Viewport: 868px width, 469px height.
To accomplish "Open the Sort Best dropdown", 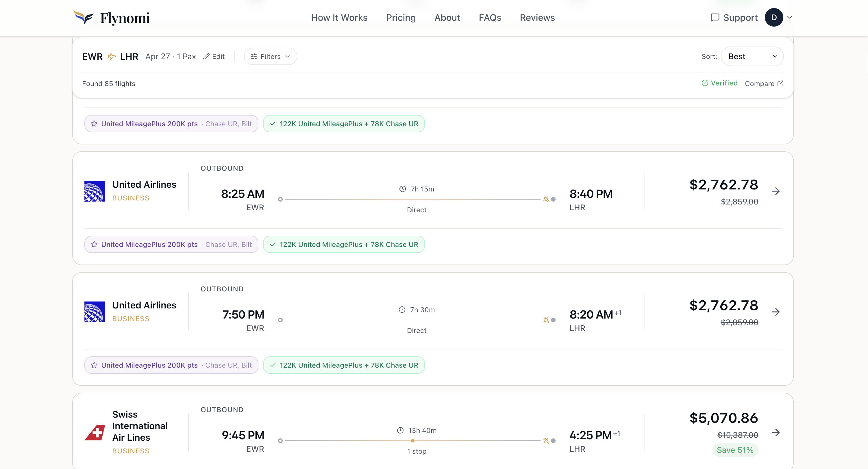I will 752,56.
